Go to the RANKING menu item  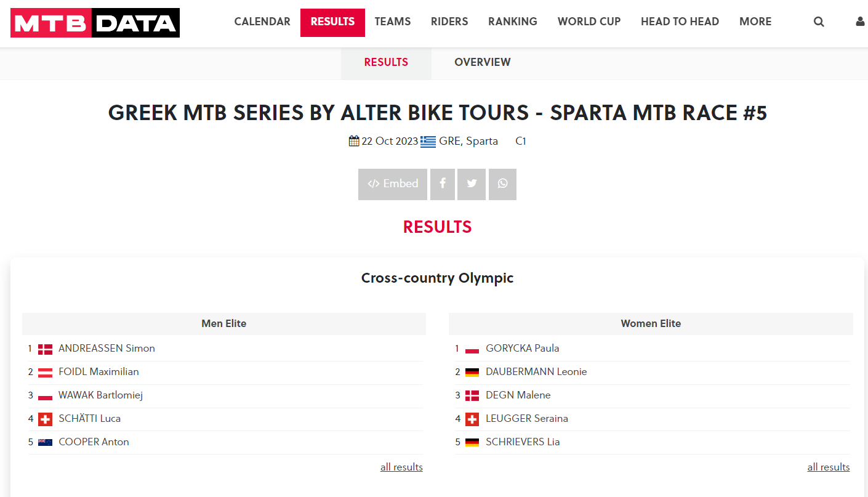coord(513,22)
